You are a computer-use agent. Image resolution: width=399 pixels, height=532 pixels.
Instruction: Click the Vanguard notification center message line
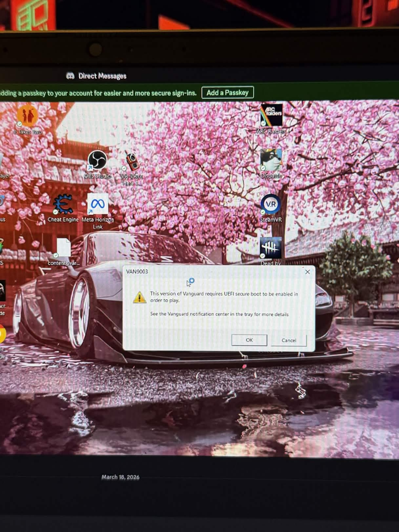(219, 314)
